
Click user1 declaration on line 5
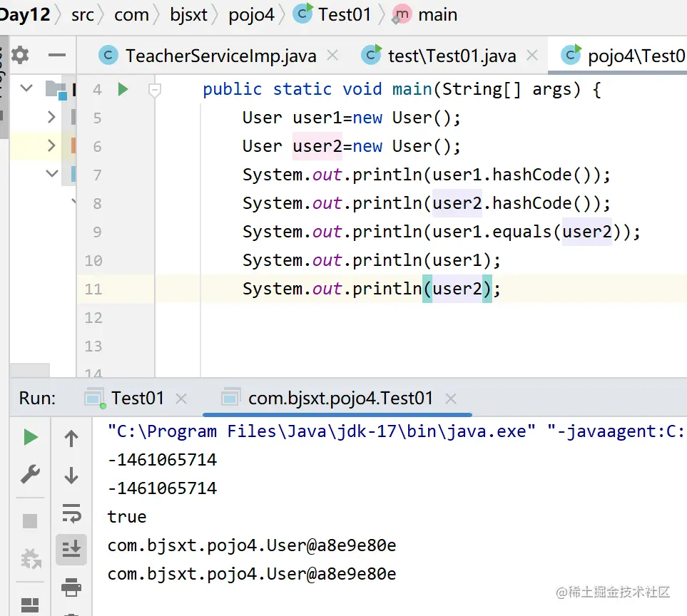317,118
